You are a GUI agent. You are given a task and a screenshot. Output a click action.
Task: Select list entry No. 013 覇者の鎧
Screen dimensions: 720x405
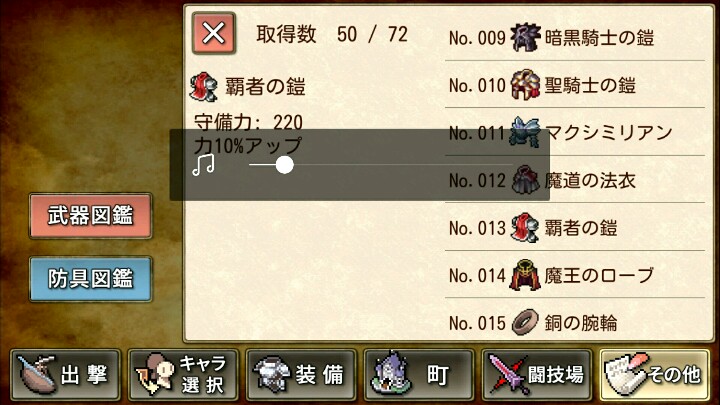point(574,228)
